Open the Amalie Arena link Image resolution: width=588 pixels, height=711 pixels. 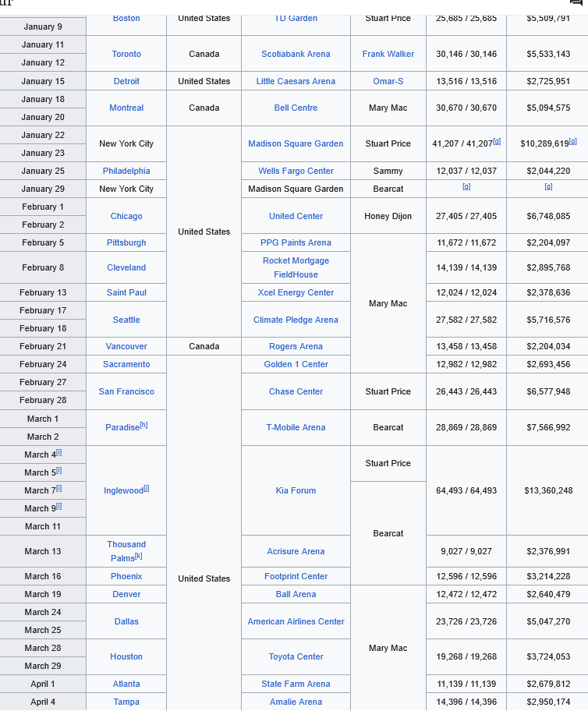pyautogui.click(x=296, y=702)
